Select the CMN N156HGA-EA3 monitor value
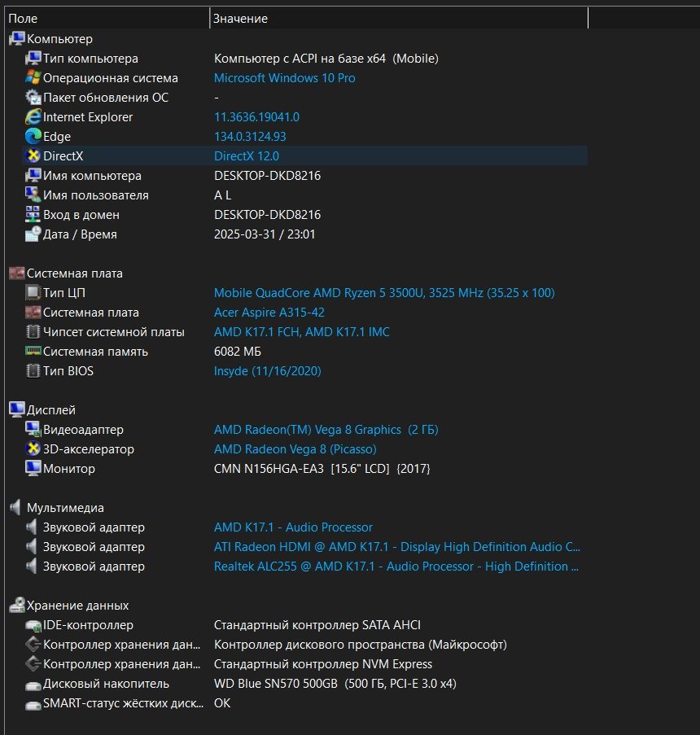This screenshot has height=735, width=700. [x=322, y=468]
